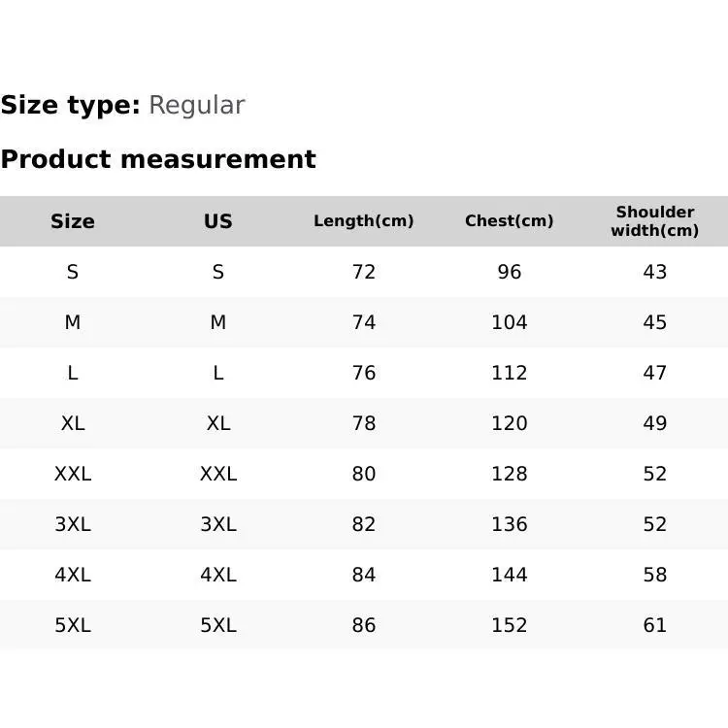The image size is (728, 728).
Task: Click shoulder width value 47
Action: (x=655, y=373)
